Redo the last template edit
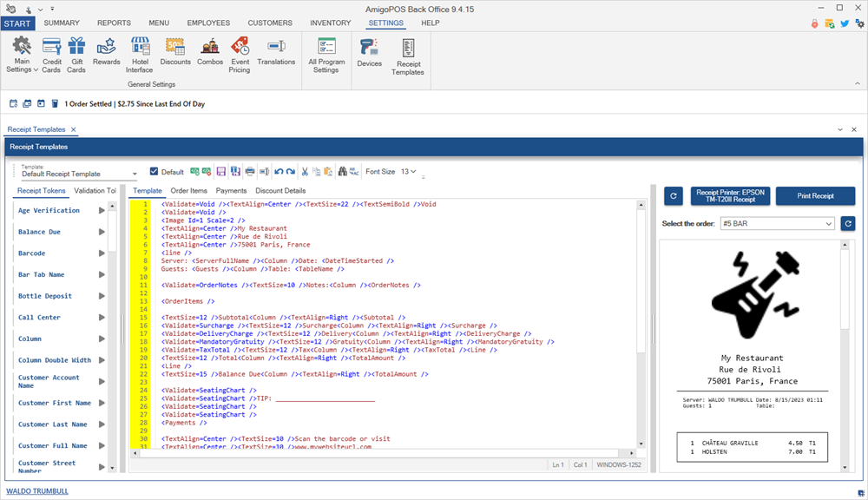 (290, 172)
